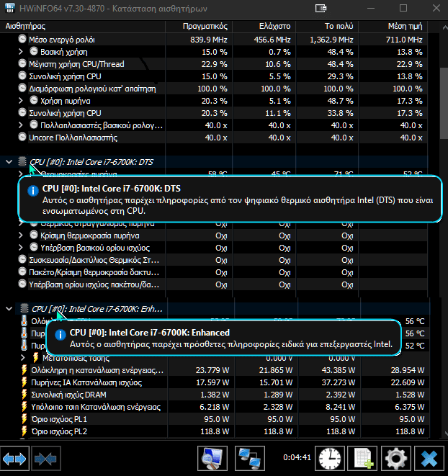Viewport: 448px width, 476px height.
Task: Expand Κρίσιμη θερμοκρασία πυρήνα row
Action: [21, 235]
